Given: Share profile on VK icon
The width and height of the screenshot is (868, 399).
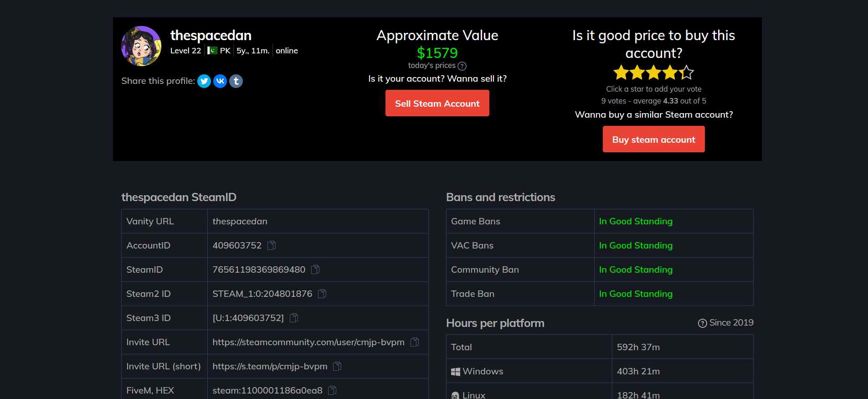Looking at the screenshot, I should coord(220,81).
